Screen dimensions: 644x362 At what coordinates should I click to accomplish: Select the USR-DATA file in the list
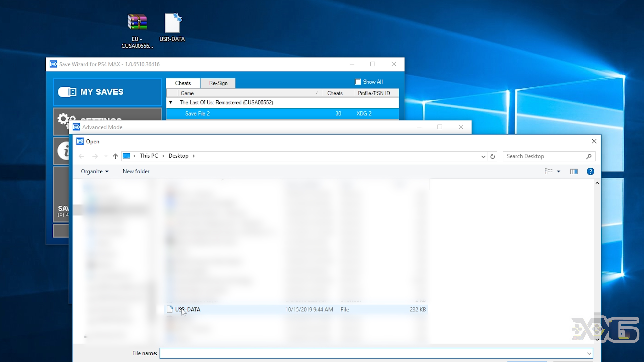tap(296, 310)
